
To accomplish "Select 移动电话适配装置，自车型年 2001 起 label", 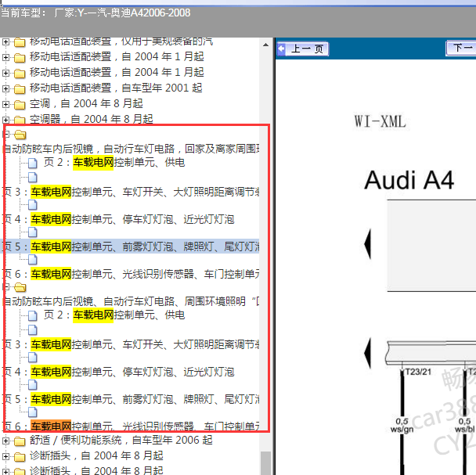I will [116, 88].
